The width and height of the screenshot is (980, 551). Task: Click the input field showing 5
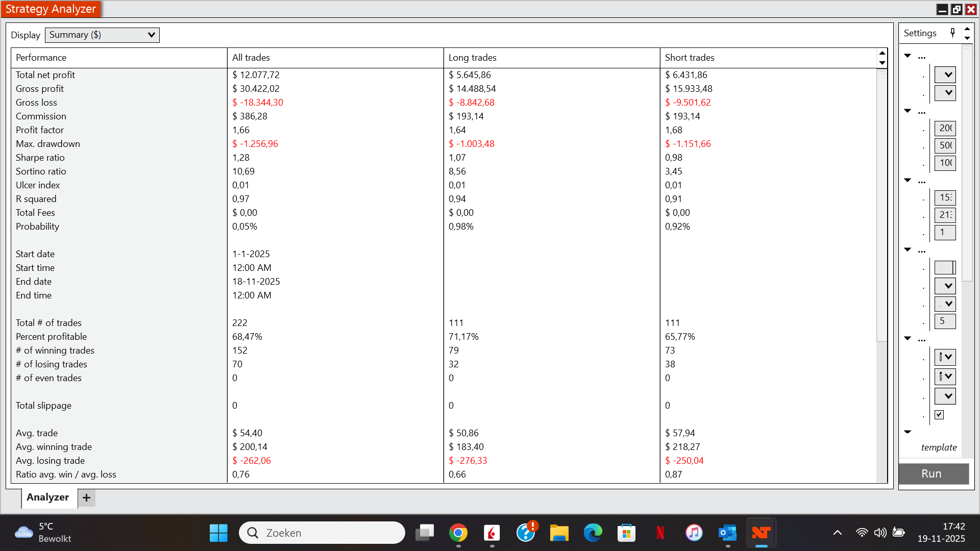(x=945, y=321)
